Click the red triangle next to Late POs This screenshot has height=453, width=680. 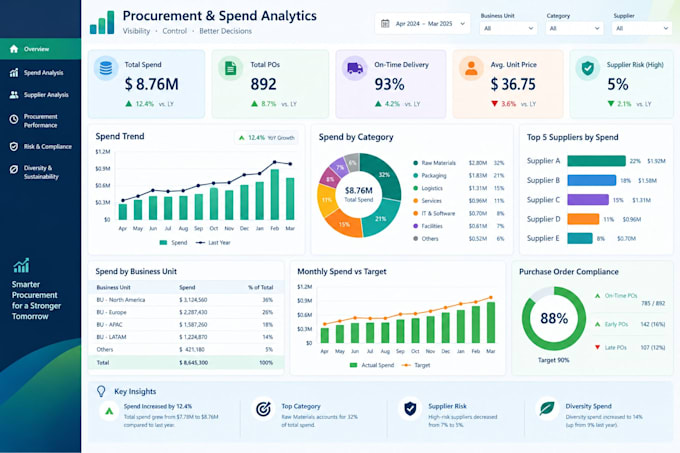pyautogui.click(x=597, y=347)
